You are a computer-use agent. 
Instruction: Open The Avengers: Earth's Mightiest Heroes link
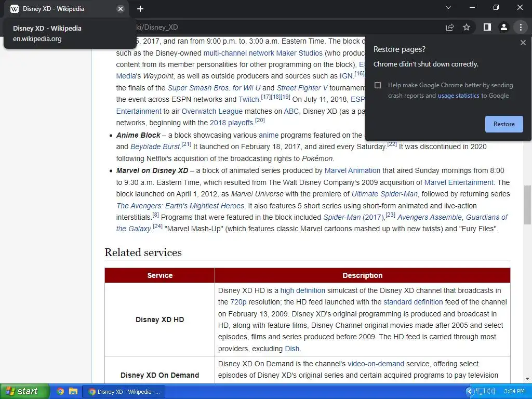coord(180,206)
